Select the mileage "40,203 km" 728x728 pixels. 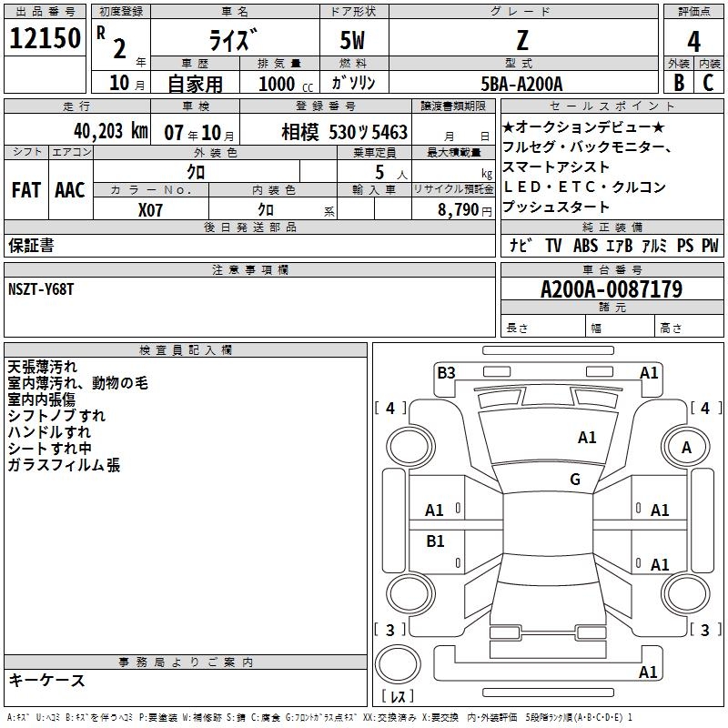click(x=111, y=131)
